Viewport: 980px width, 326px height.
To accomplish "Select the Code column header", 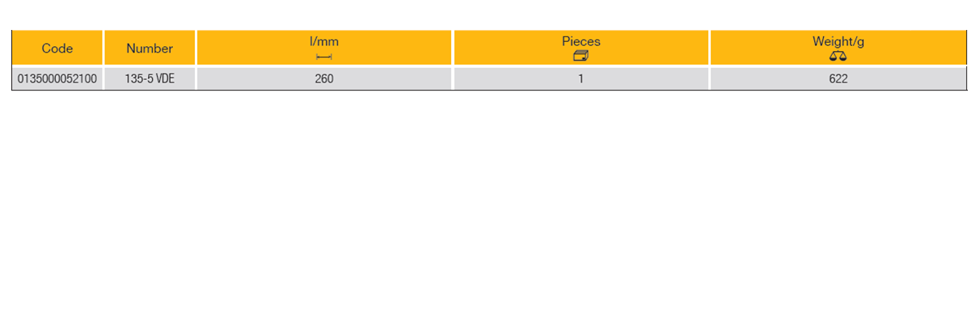I will [57, 49].
